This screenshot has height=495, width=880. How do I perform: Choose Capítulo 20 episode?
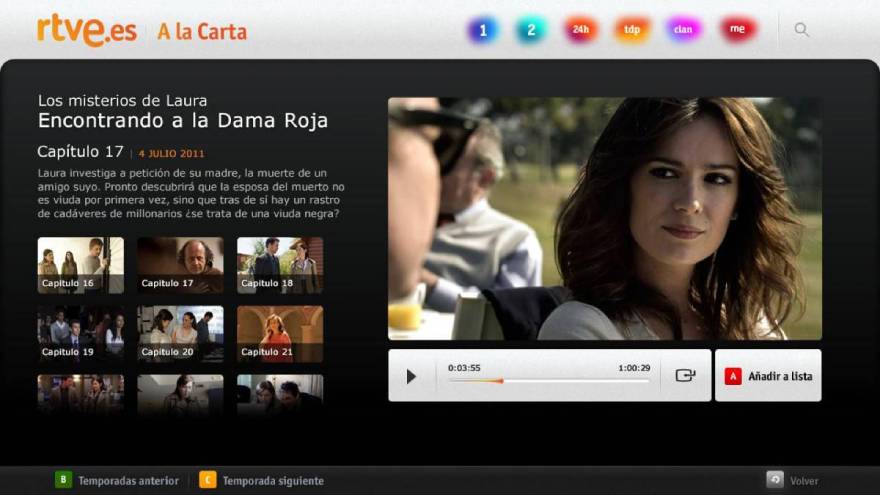(180, 334)
